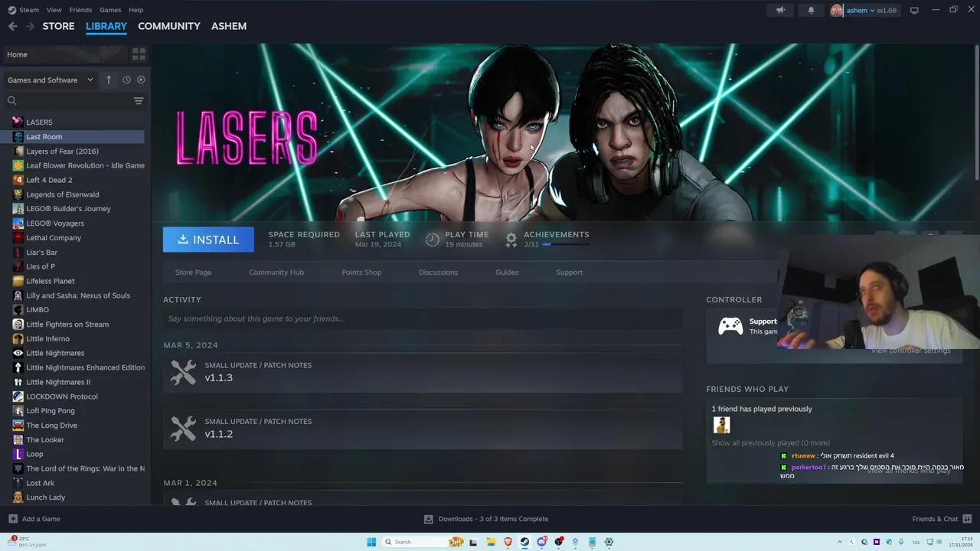Screen dimensions: 980x551
Task: Toggle sort order up-arrow in library sidebar
Action: 109,80
